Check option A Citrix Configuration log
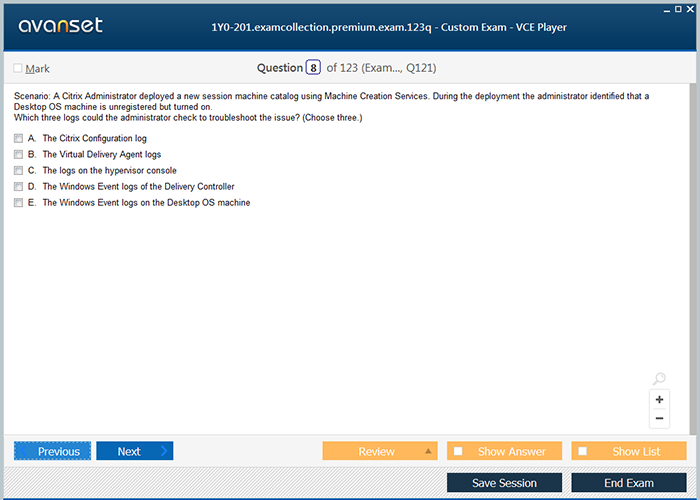 [x=19, y=138]
